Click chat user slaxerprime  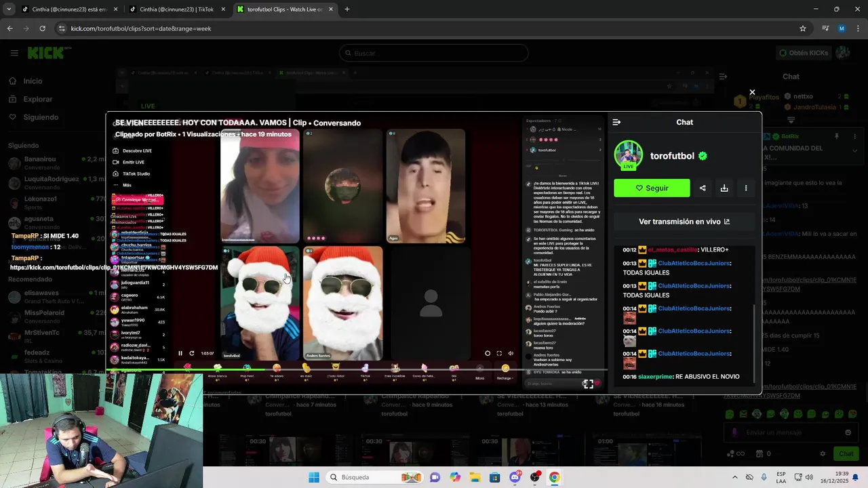coord(655,376)
